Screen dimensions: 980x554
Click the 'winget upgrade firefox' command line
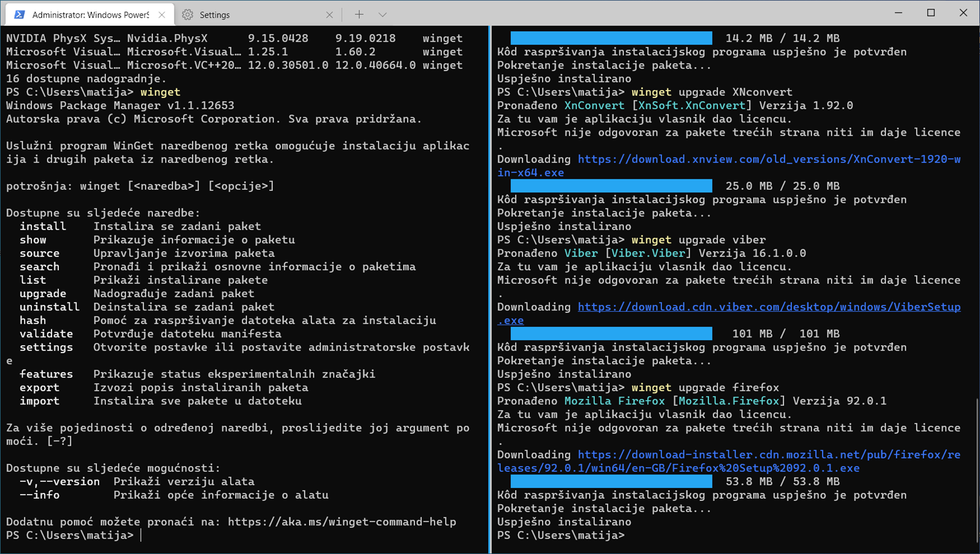[706, 387]
